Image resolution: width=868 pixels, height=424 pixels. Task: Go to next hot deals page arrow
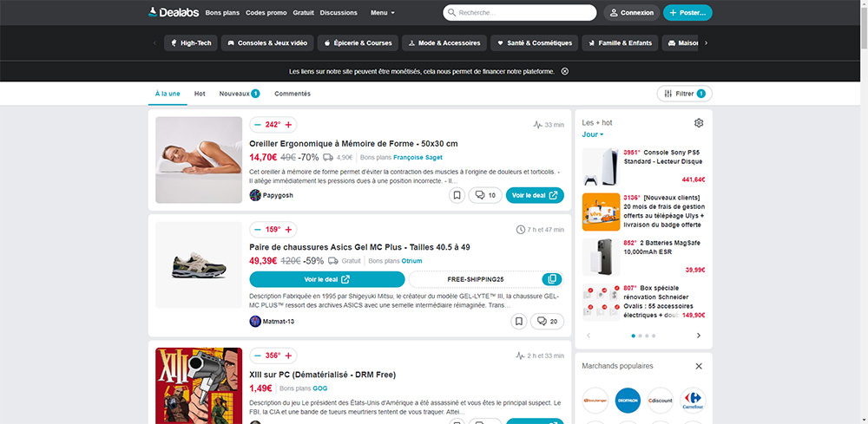699,336
